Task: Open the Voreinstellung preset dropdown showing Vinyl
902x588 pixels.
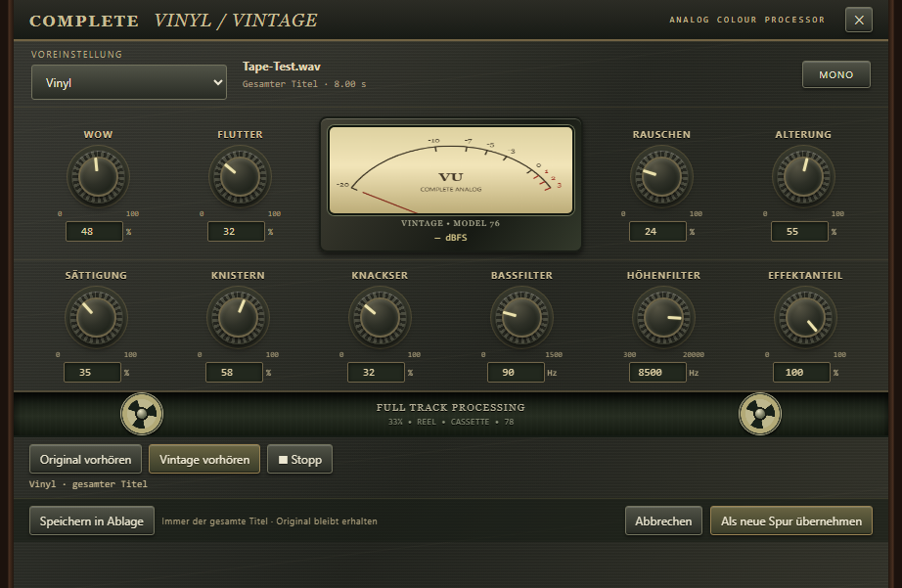Action: click(x=129, y=82)
